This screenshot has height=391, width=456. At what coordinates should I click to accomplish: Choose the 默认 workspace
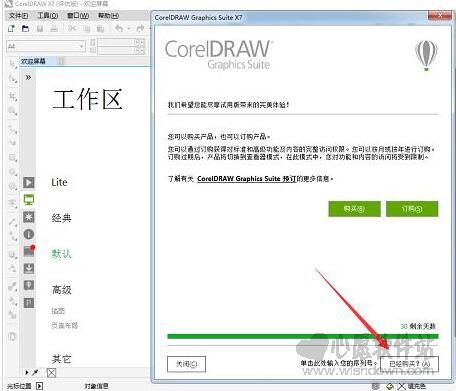61,254
